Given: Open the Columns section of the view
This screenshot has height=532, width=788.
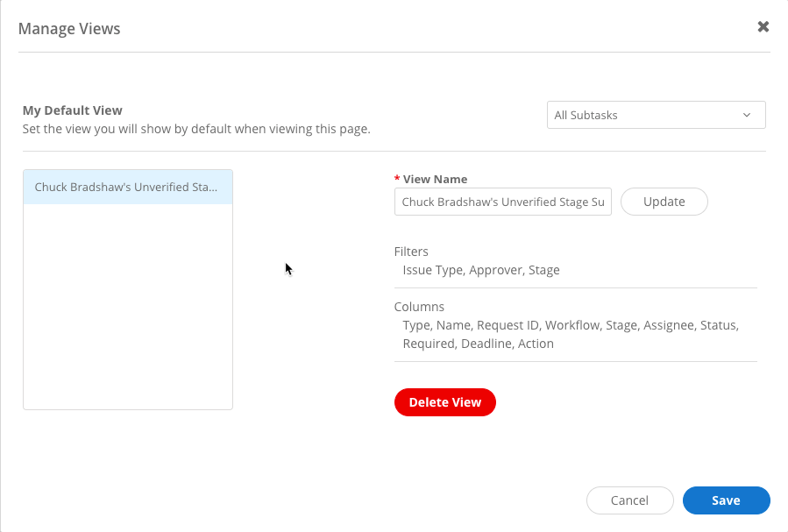Looking at the screenshot, I should 419,307.
